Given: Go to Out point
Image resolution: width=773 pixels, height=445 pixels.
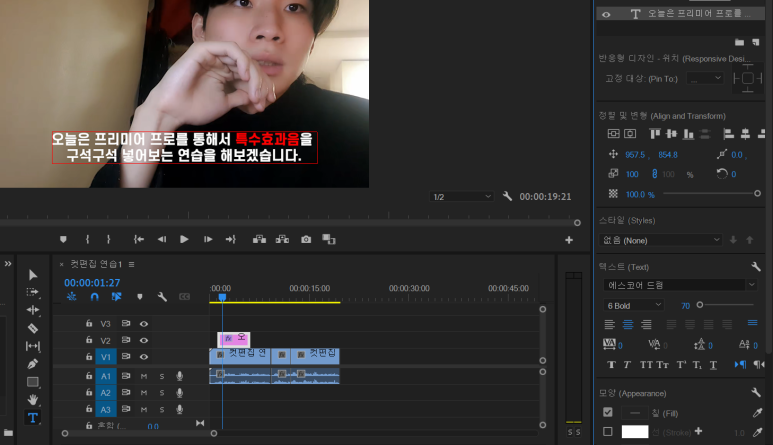Looking at the screenshot, I should pos(230,240).
